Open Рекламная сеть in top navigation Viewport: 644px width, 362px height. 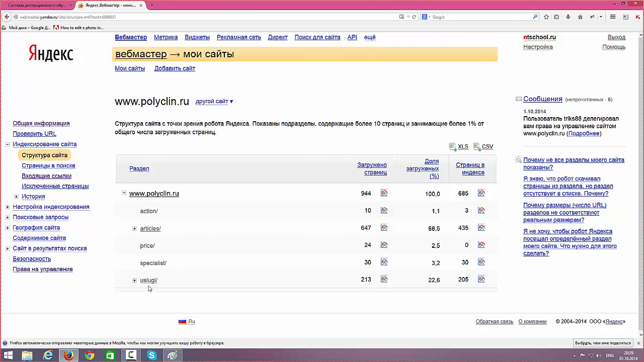(x=239, y=37)
